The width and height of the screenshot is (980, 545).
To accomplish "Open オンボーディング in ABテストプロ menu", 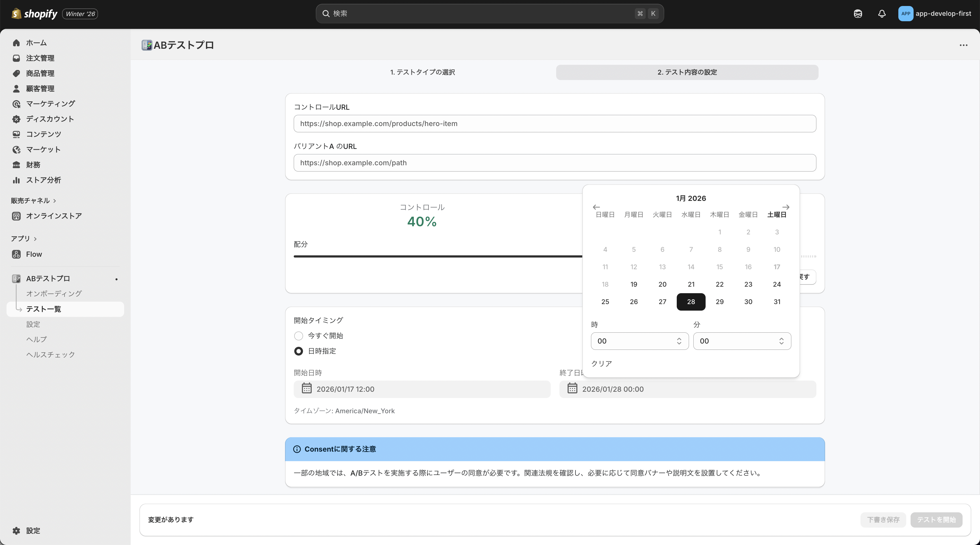I will [x=54, y=294].
